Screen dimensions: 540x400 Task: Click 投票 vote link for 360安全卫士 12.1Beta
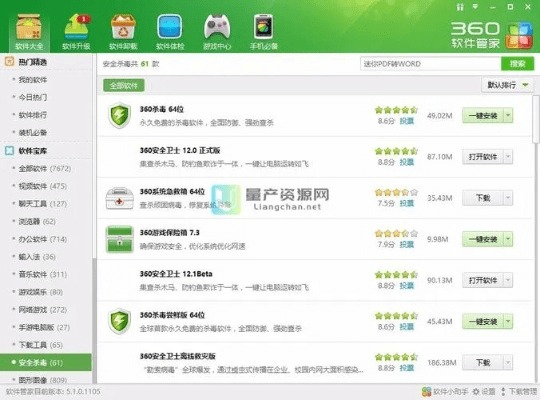407,286
